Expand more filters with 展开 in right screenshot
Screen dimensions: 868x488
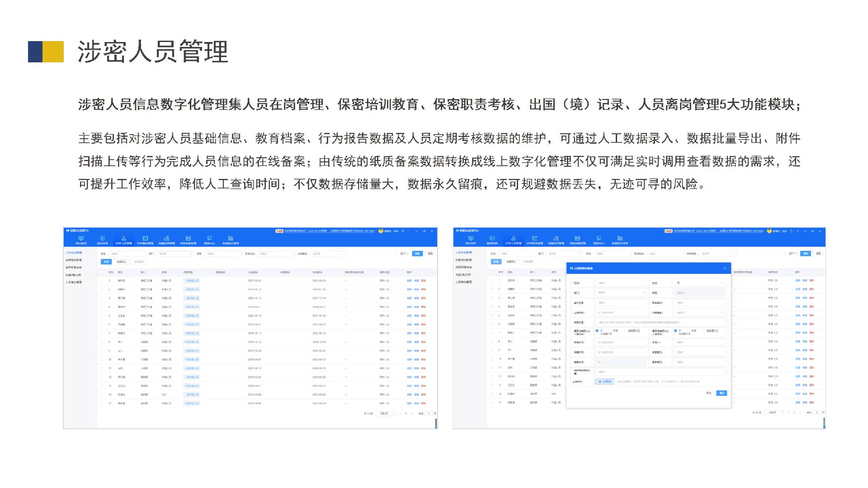click(x=793, y=253)
